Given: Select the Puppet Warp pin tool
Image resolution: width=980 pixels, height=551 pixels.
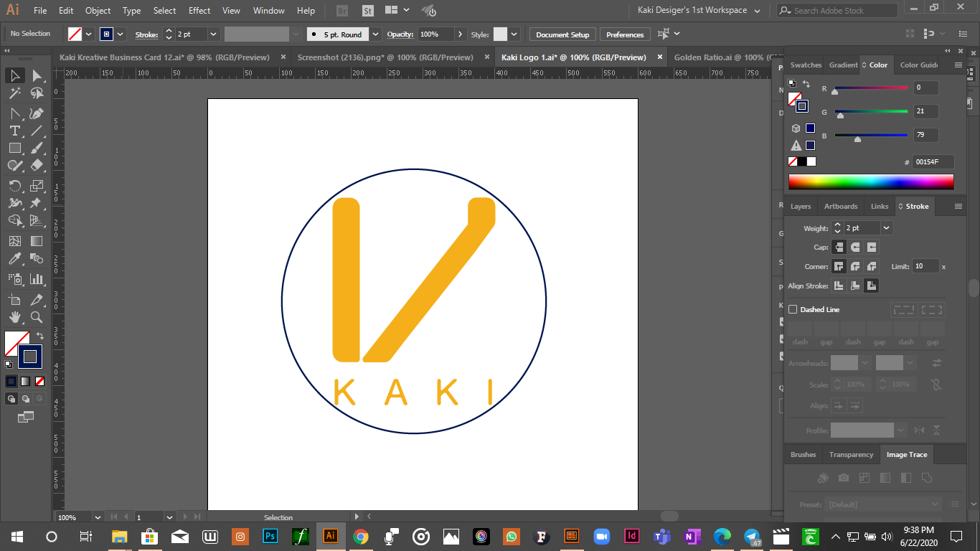Looking at the screenshot, I should click(37, 203).
